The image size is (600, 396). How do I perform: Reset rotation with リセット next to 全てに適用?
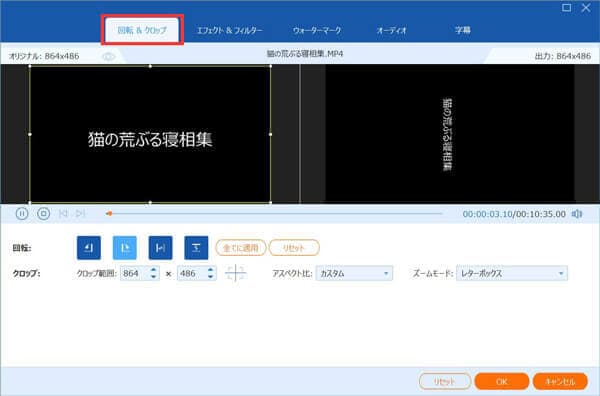pos(294,248)
